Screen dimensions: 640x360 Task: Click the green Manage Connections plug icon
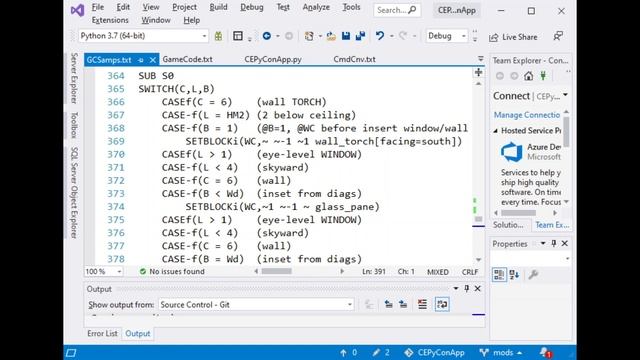543,76
